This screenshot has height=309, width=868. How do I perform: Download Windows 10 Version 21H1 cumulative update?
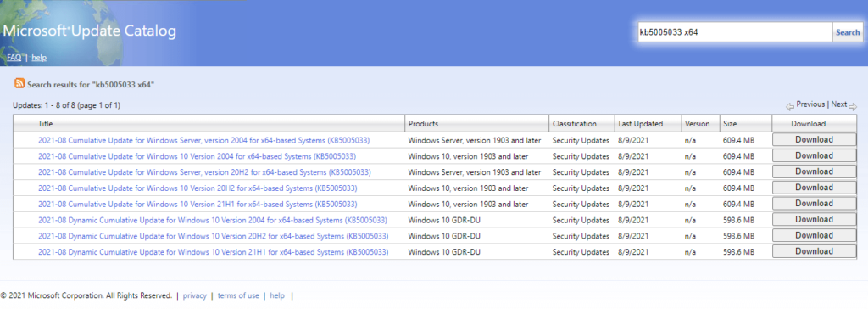tap(814, 204)
